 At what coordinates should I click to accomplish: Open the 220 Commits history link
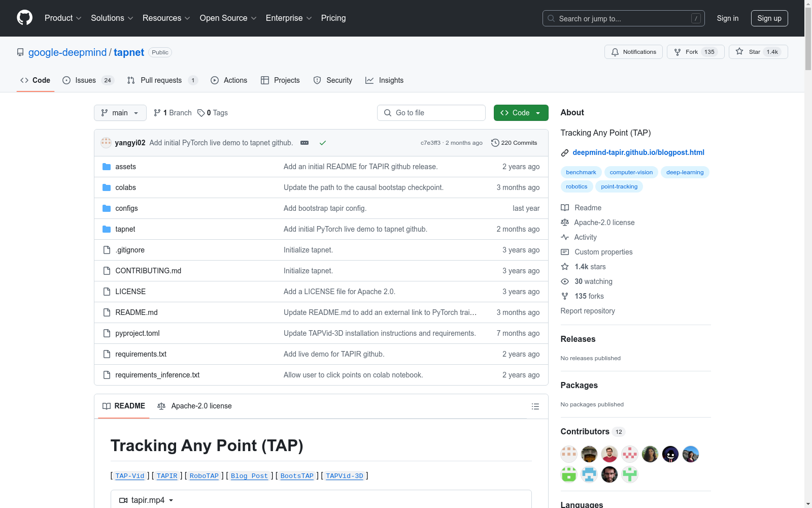pos(514,143)
